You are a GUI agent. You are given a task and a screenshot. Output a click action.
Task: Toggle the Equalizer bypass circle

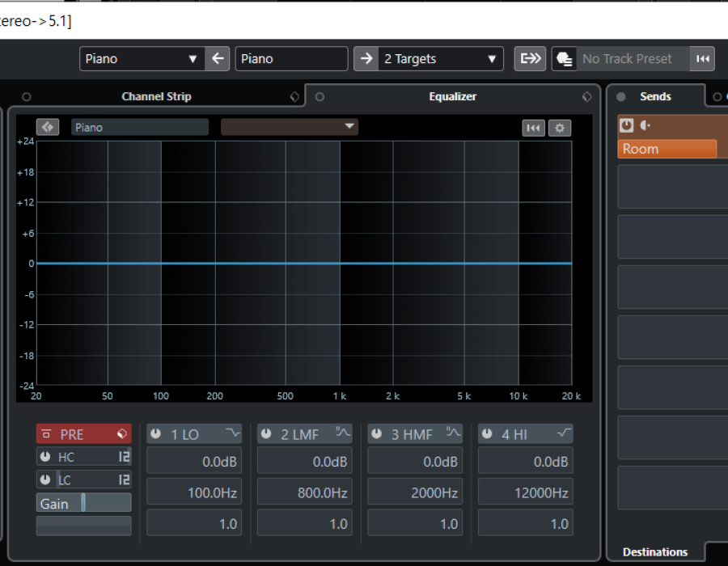click(x=320, y=97)
